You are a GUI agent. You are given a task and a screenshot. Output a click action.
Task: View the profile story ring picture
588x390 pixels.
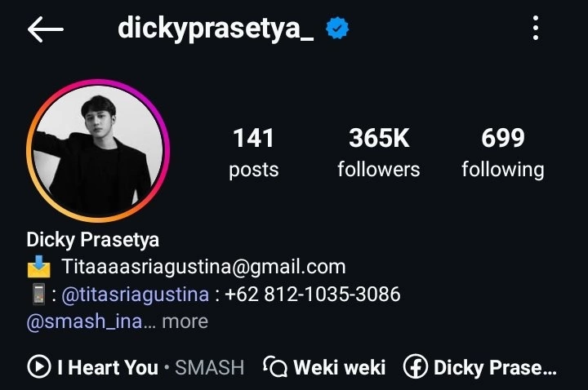click(98, 151)
